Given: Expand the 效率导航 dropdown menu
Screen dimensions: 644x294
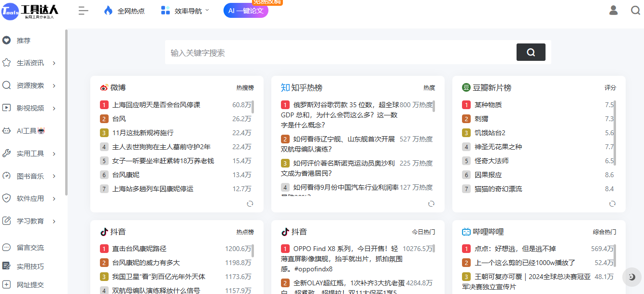Looking at the screenshot, I should 185,11.
